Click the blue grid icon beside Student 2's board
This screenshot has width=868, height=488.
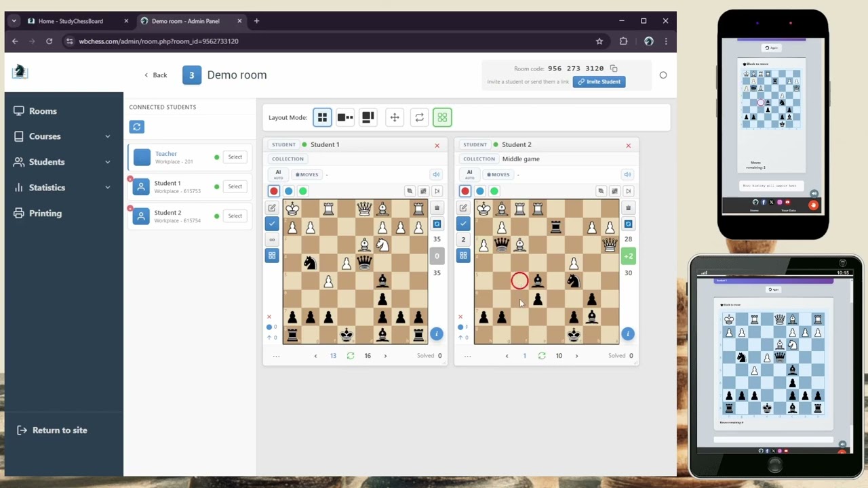pos(463,256)
